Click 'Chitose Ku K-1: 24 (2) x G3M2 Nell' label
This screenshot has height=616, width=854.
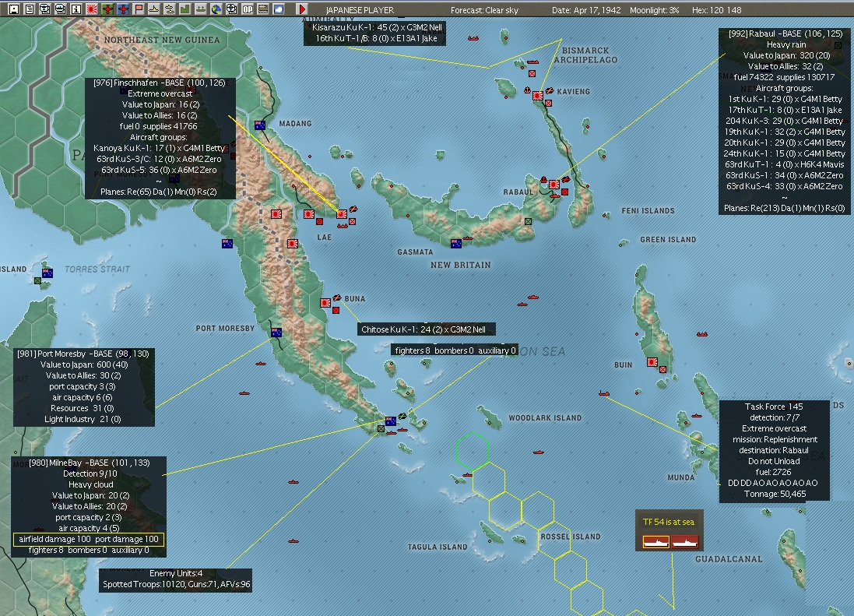423,329
